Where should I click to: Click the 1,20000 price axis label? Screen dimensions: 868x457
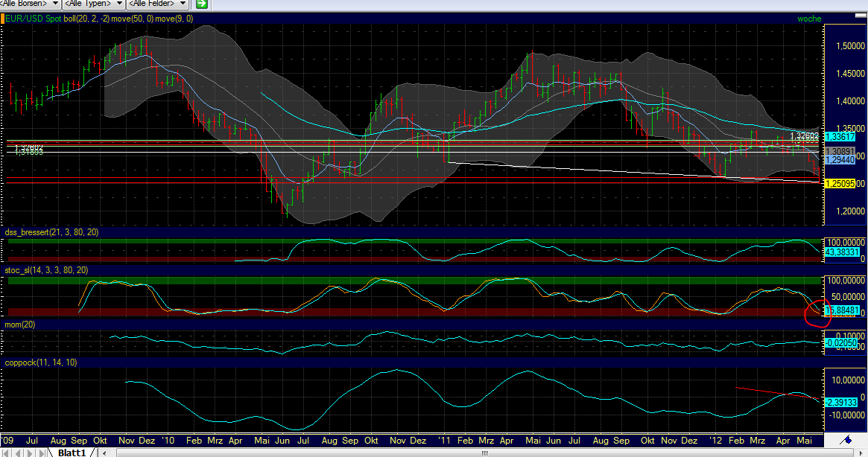850,211
